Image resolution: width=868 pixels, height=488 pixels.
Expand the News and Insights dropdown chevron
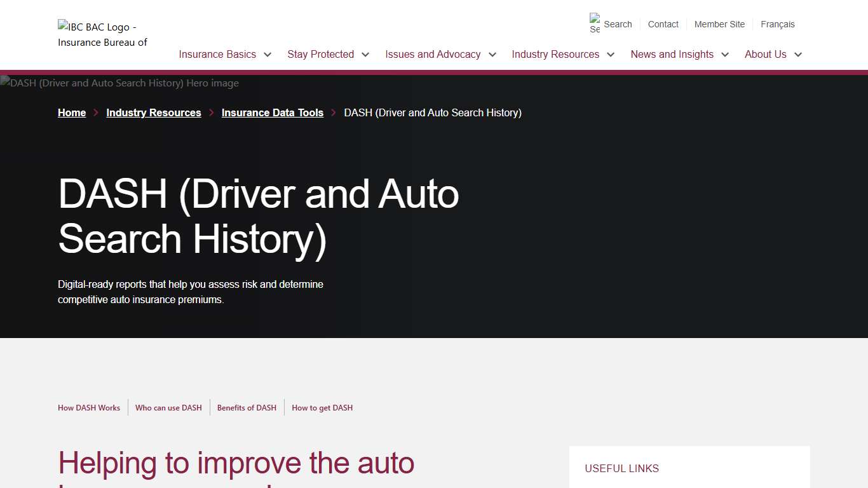click(726, 55)
